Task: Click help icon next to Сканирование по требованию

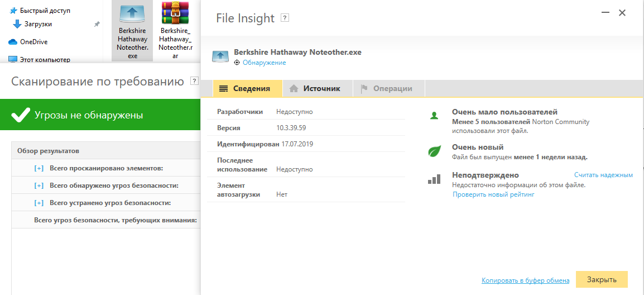Action: [x=194, y=80]
